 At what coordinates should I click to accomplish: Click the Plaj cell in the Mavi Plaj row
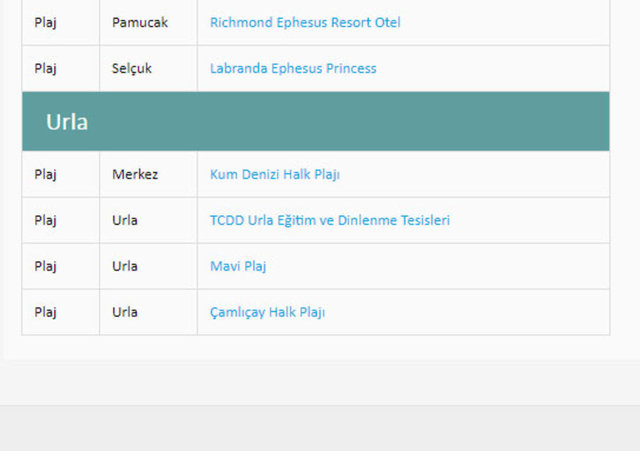(x=46, y=266)
